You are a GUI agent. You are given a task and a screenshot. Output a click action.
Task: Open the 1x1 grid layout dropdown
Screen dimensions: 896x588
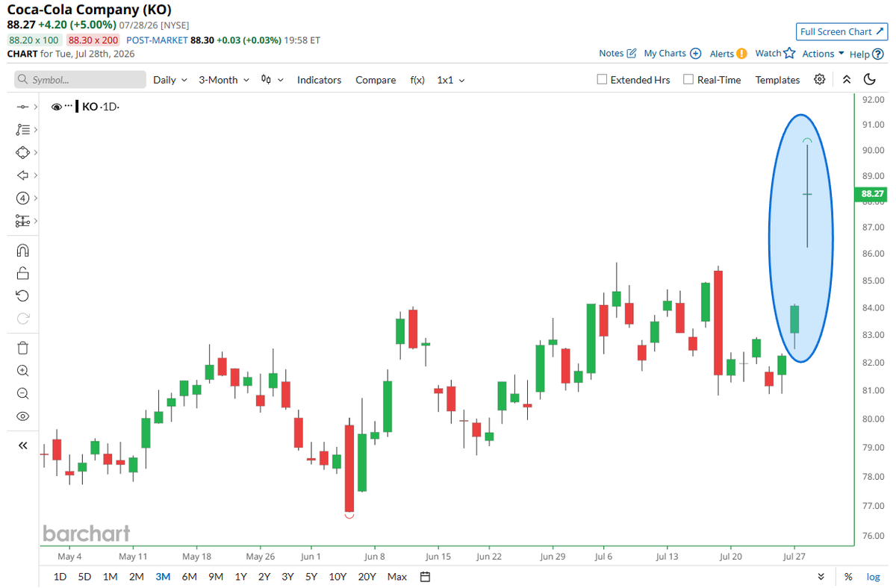coord(450,80)
